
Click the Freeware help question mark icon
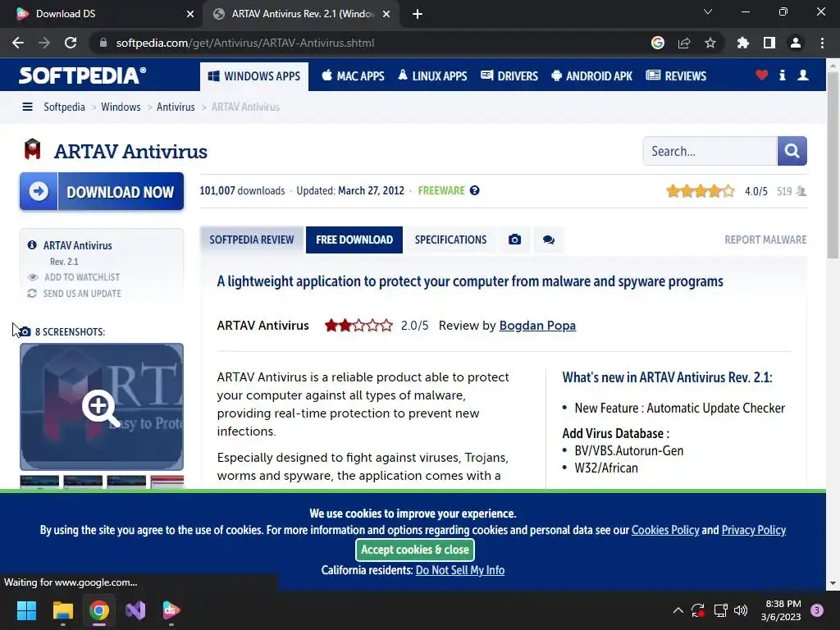tap(475, 190)
